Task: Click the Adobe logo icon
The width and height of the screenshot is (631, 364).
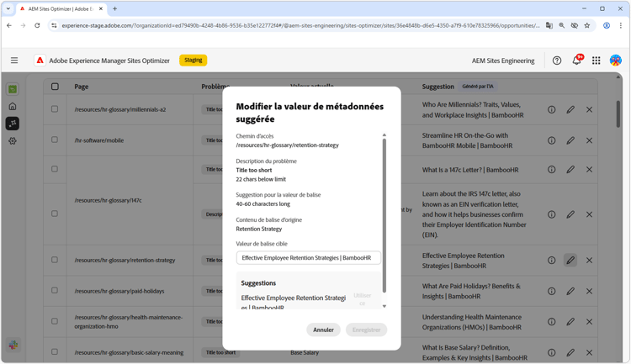Action: click(40, 61)
